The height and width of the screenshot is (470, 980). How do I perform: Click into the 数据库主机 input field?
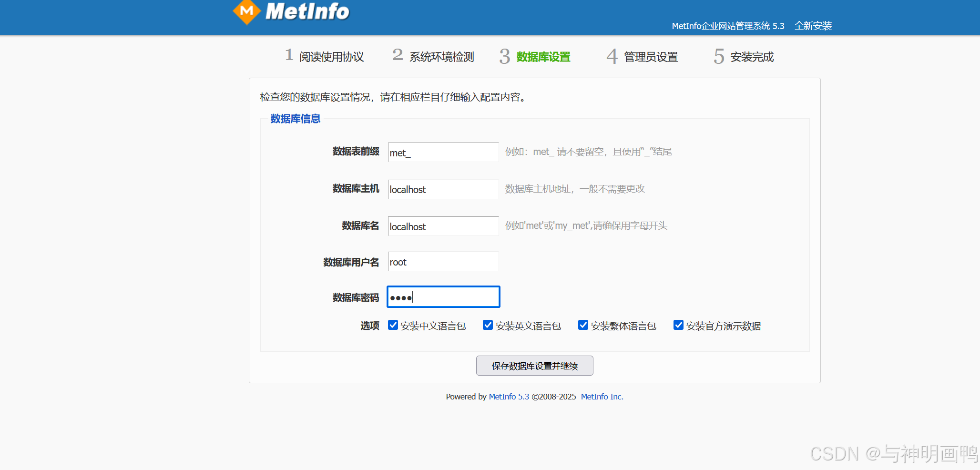pyautogui.click(x=443, y=189)
